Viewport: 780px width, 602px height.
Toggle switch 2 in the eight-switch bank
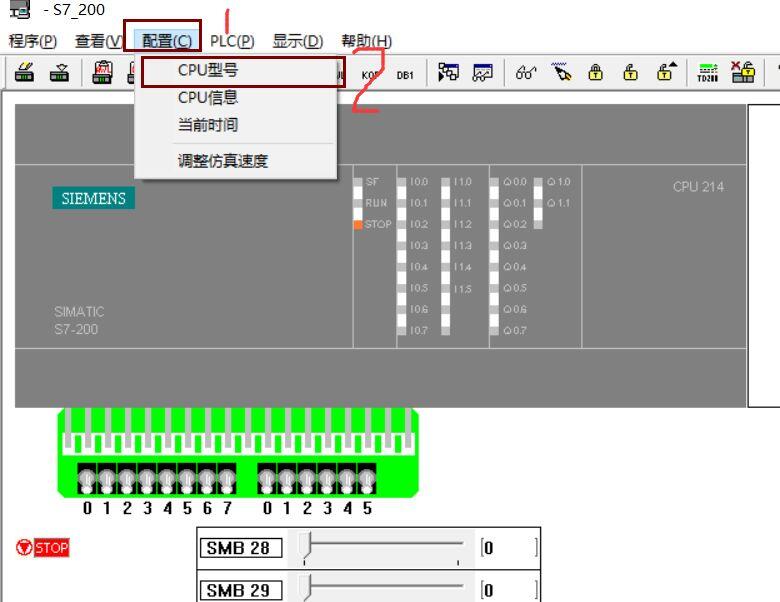pyautogui.click(x=127, y=480)
